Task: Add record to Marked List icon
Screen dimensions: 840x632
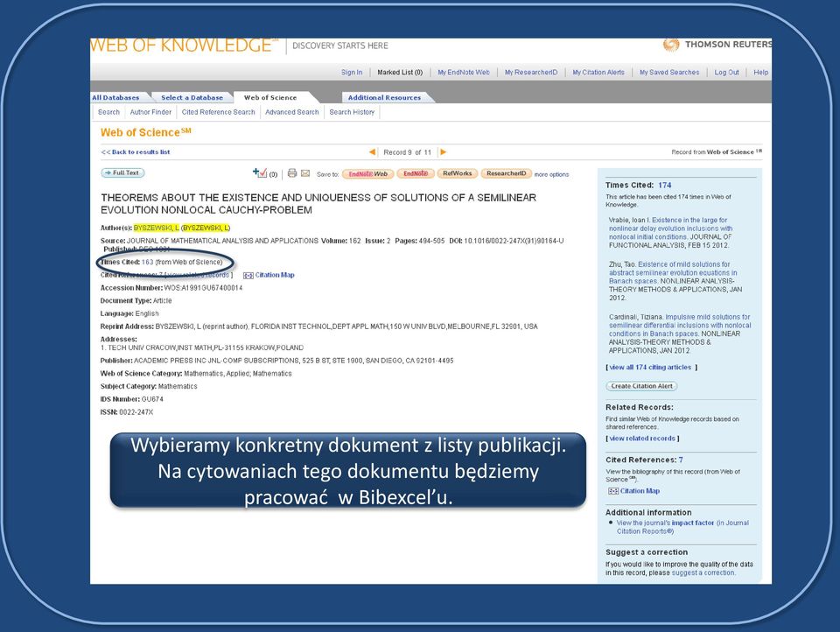Action: point(260,172)
